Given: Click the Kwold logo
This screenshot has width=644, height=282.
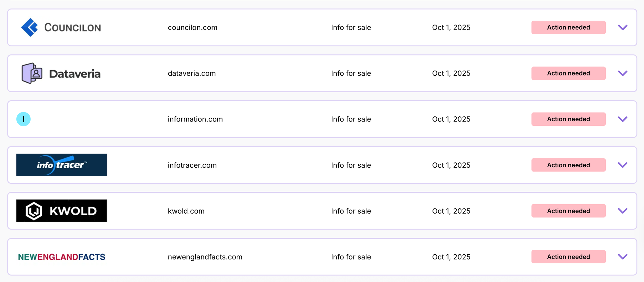Looking at the screenshot, I should [62, 211].
